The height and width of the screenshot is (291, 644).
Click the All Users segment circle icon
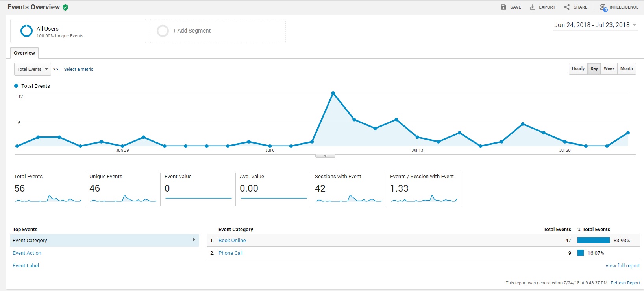click(x=26, y=31)
